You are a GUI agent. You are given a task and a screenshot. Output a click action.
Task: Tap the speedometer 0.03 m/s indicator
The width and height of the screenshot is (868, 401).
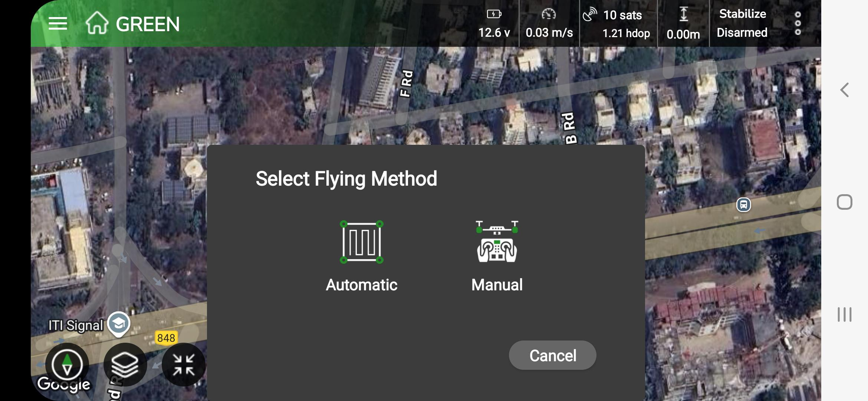[549, 23]
